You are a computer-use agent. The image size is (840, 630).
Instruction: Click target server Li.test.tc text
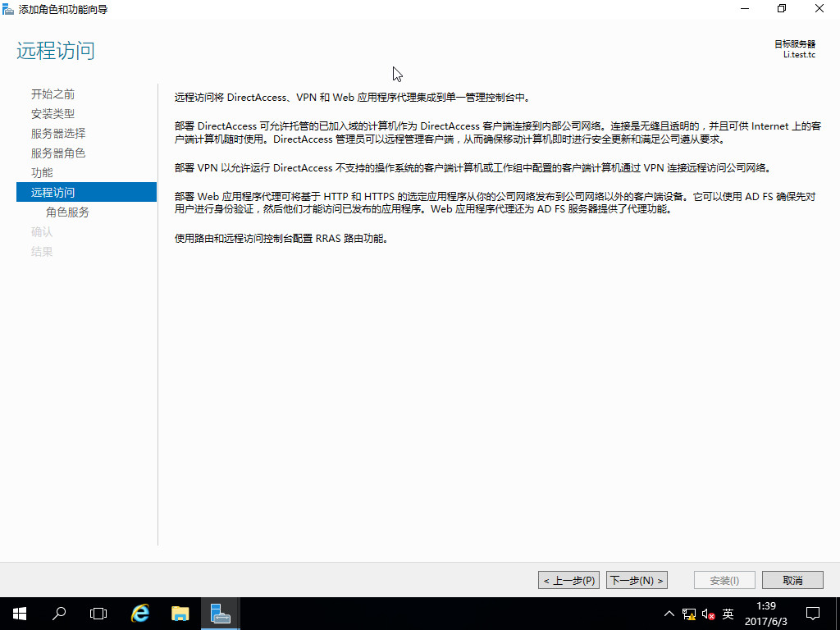(799, 55)
